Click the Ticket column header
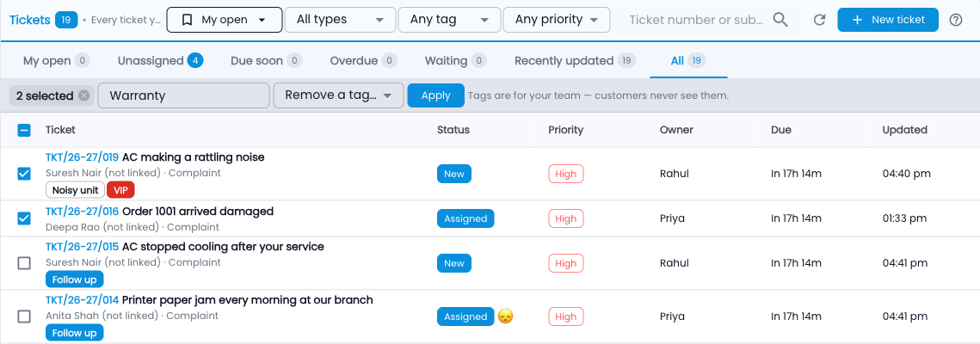The image size is (980, 344). 60,130
